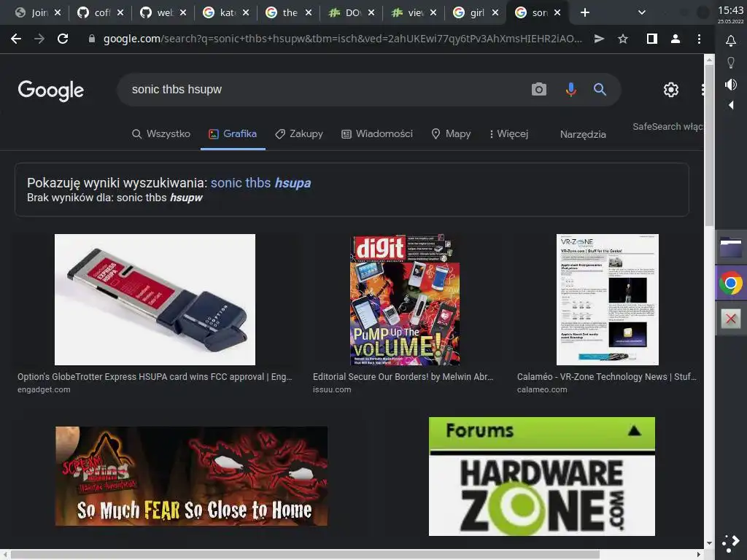Screen dimensions: 747x560
Task: Open the Narzędzia tools button
Action: [x=583, y=134]
